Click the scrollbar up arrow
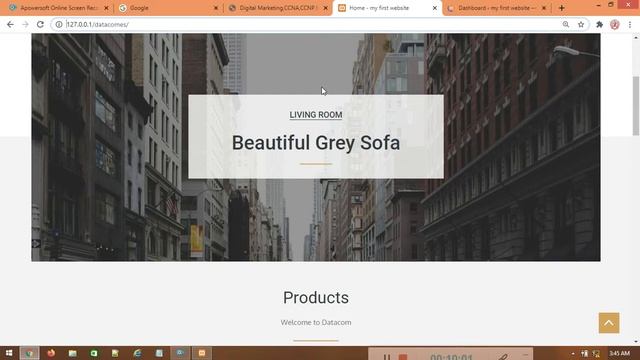 click(x=636, y=37)
